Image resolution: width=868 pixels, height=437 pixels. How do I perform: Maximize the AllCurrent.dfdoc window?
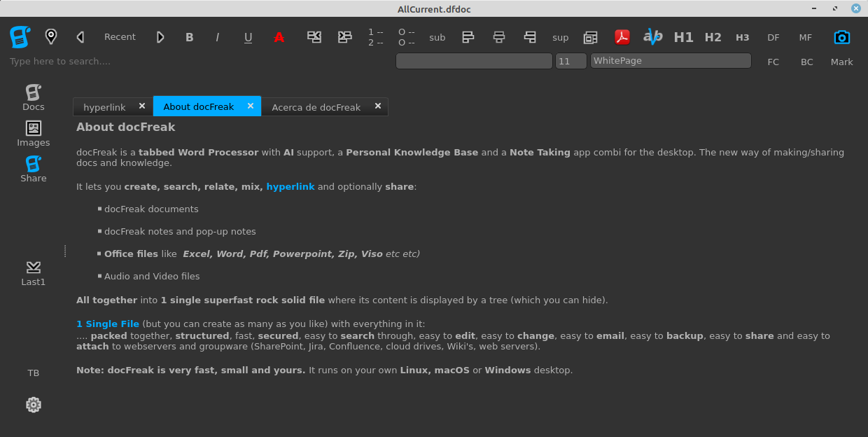(x=835, y=8)
